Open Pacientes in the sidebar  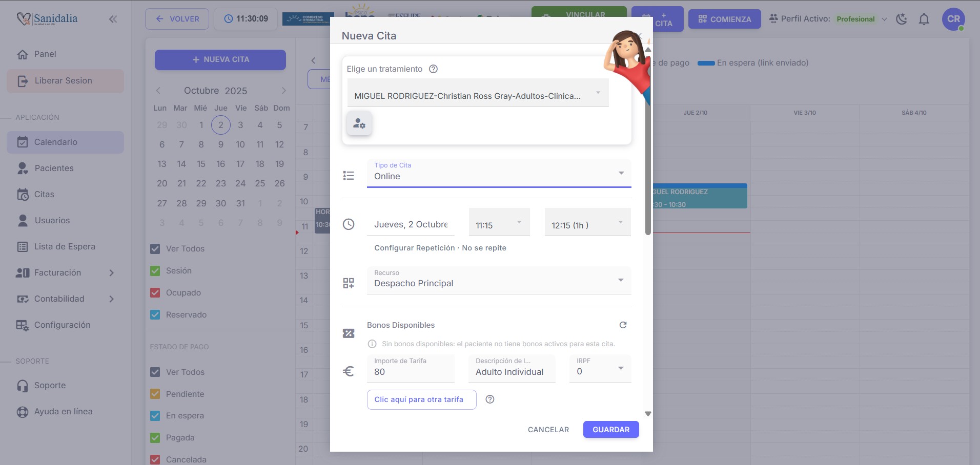coord(54,168)
